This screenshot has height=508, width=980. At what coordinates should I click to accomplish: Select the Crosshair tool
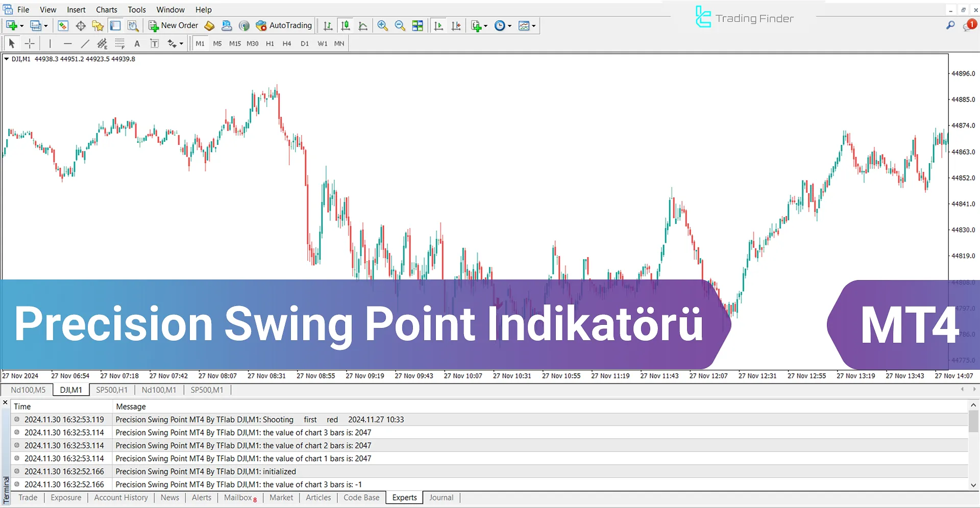click(x=30, y=43)
